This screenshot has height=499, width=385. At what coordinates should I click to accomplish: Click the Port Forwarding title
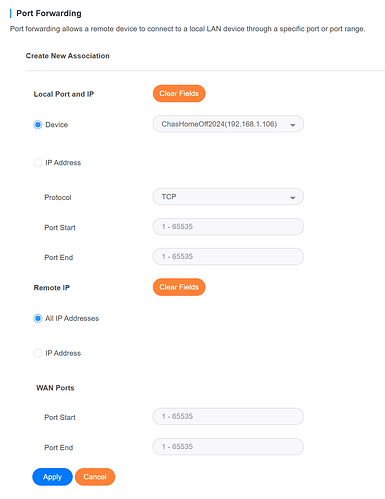pyautogui.click(x=49, y=13)
